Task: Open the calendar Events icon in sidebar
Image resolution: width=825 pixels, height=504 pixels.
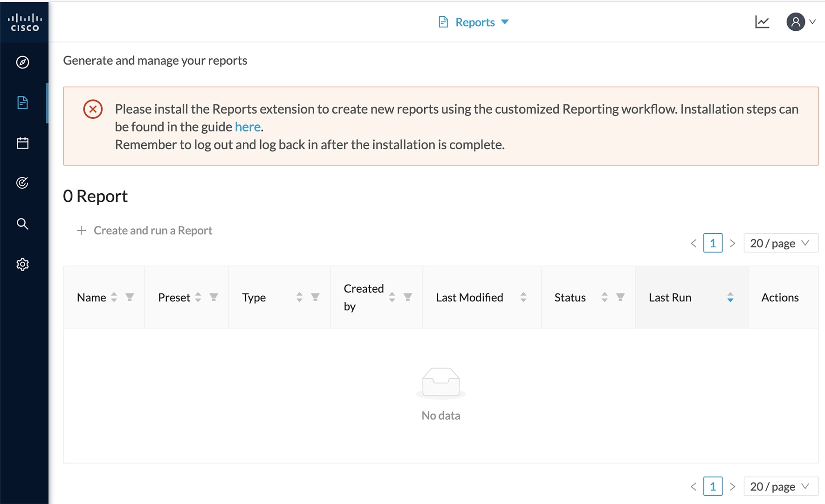Action: pyautogui.click(x=22, y=143)
